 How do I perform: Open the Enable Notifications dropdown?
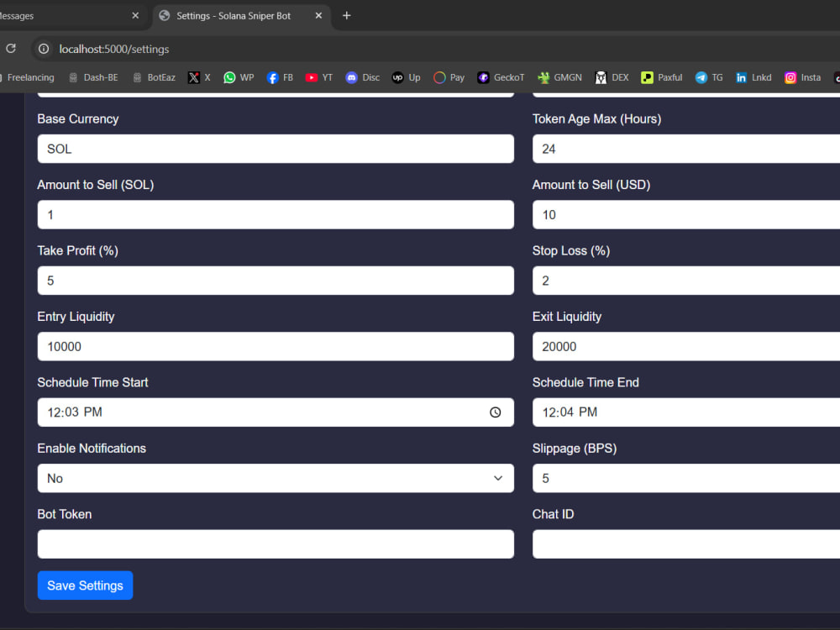(x=276, y=479)
